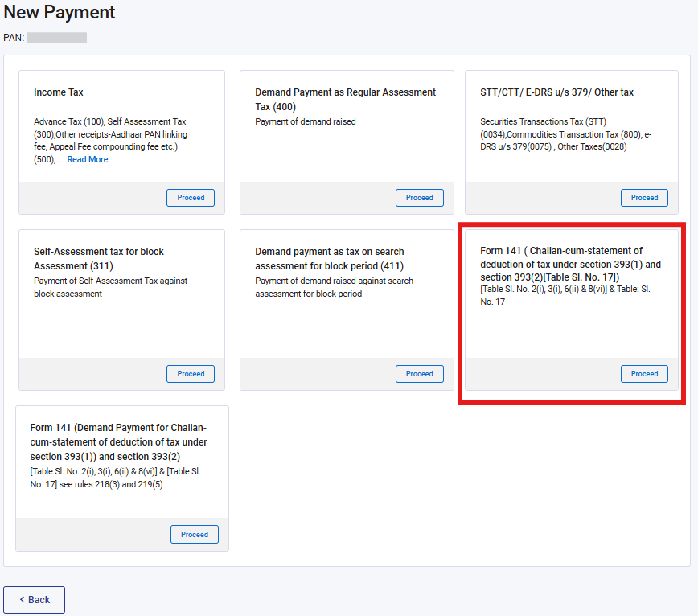Go back using the Back button
Image resolution: width=698 pixels, height=616 pixels.
click(x=35, y=600)
